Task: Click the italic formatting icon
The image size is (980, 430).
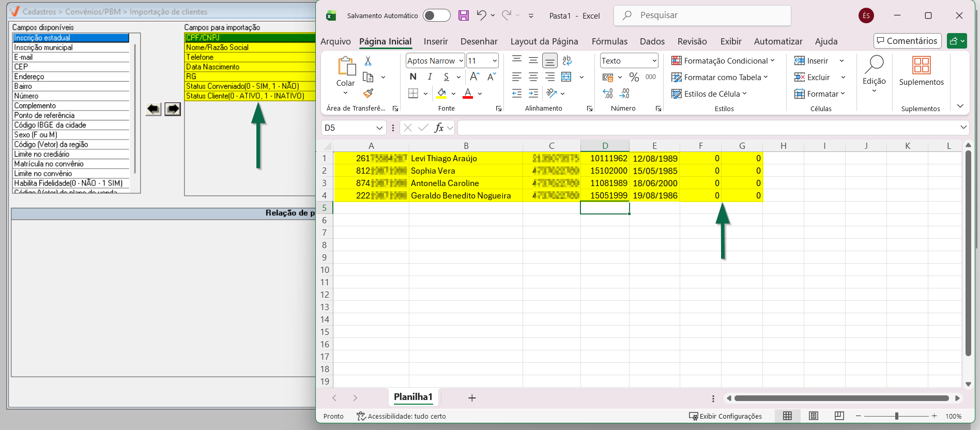Action: 430,77
